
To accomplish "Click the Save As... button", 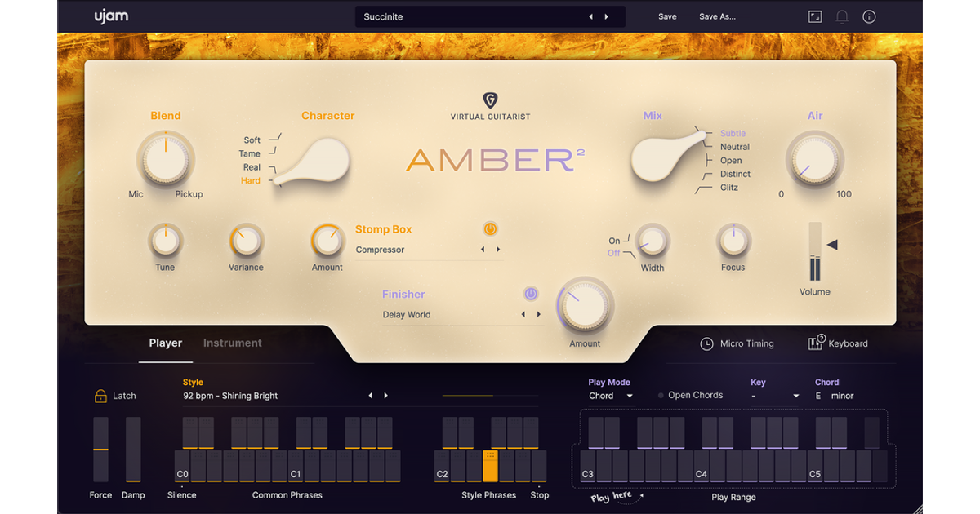I will (717, 16).
